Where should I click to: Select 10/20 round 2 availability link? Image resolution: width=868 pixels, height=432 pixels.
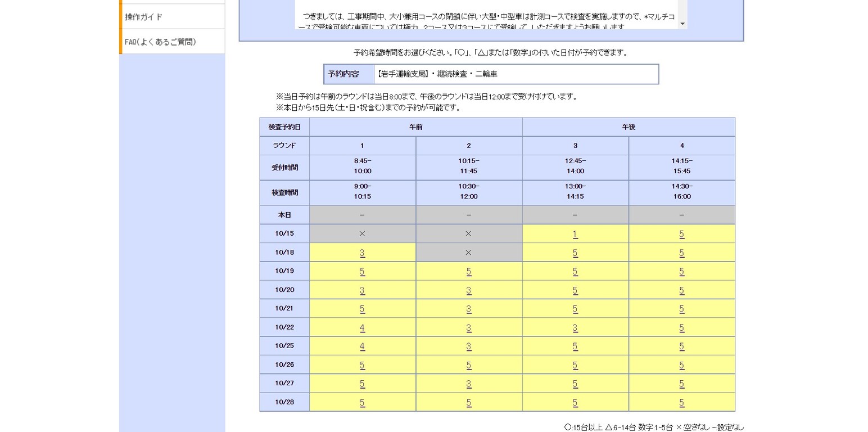[469, 290]
